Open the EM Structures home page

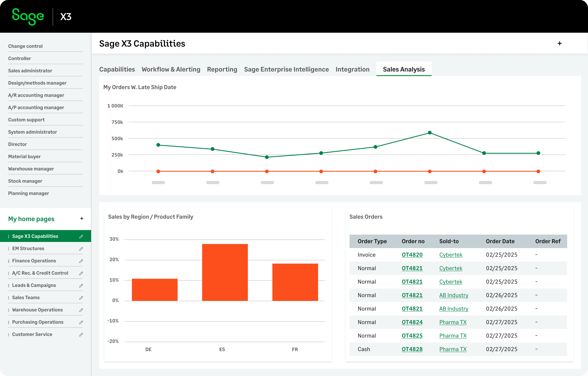28,248
